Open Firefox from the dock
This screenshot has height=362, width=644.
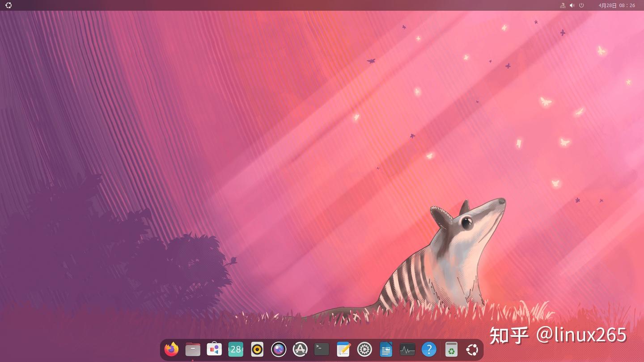coord(171,349)
